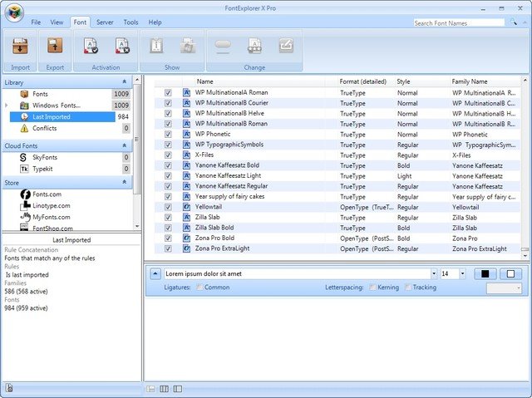Screen dimensions: 532x398
Task: Open the Server menu
Action: click(105, 22)
